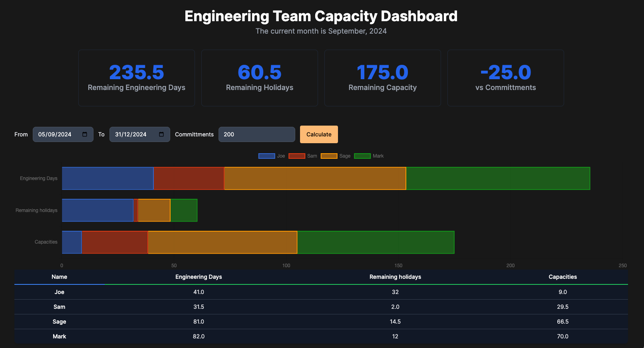This screenshot has height=348, width=644.
Task: Open the From date calendar picker icon
Action: tap(85, 134)
